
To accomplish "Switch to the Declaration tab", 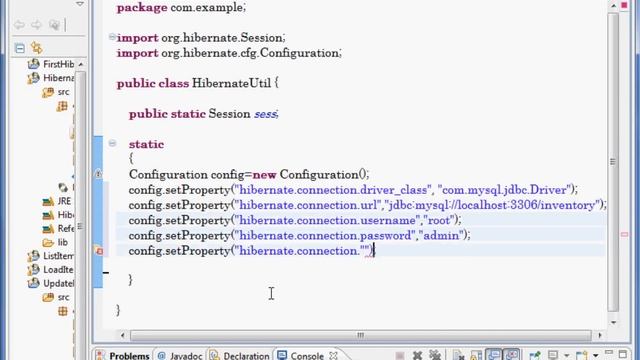I will click(240, 356).
